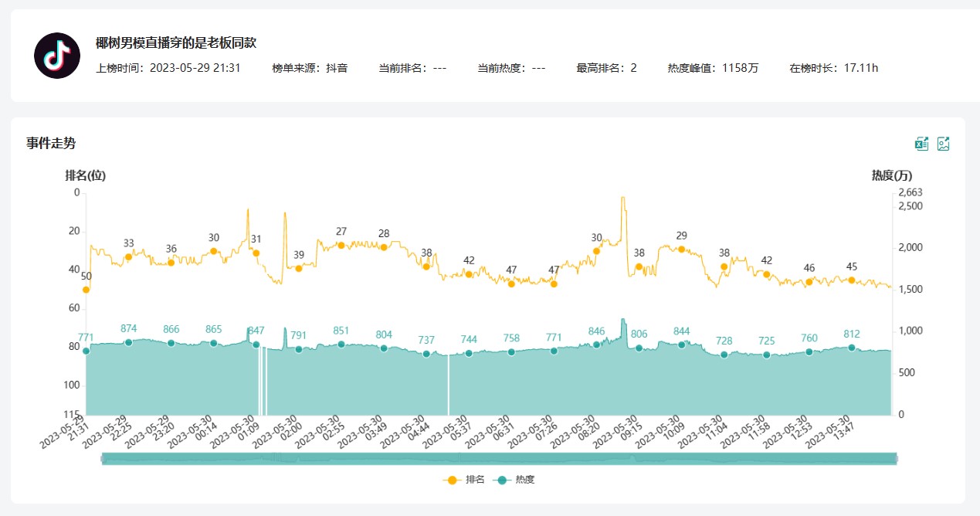The height and width of the screenshot is (516, 980).
Task: Click the Douyin (TikTok) logo icon
Action: click(x=57, y=56)
